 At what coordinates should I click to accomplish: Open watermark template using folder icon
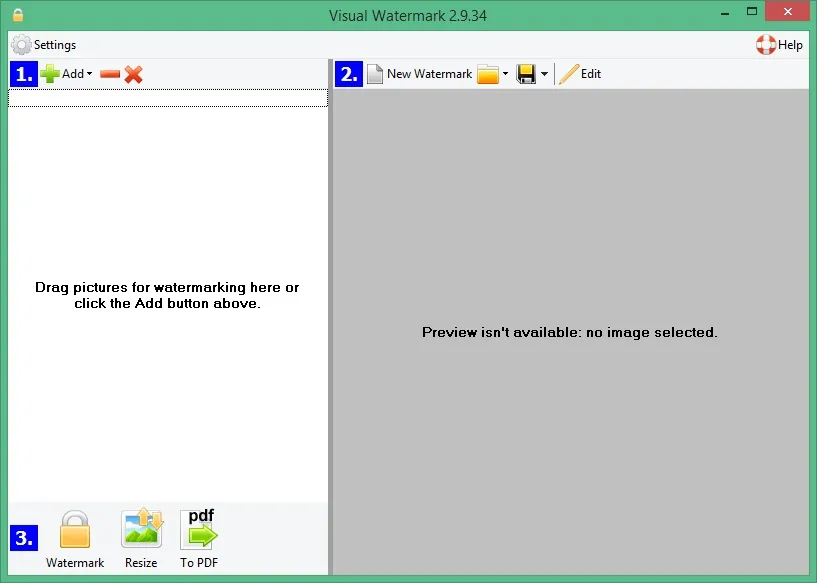tap(488, 74)
